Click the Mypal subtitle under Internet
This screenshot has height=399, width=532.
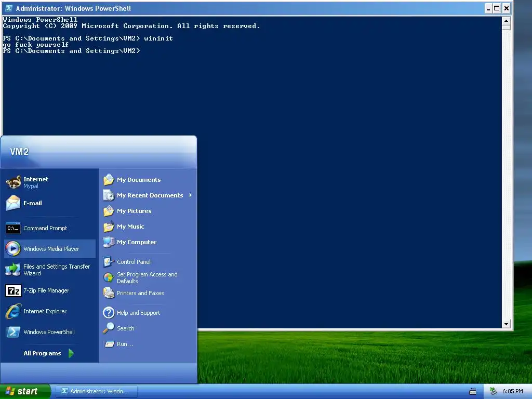click(31, 187)
